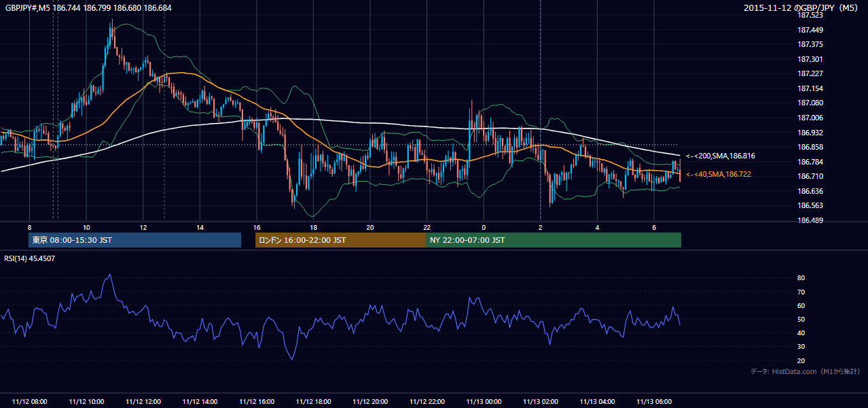Click the 187.154 price axis value
This screenshot has width=868, height=408.
click(810, 88)
